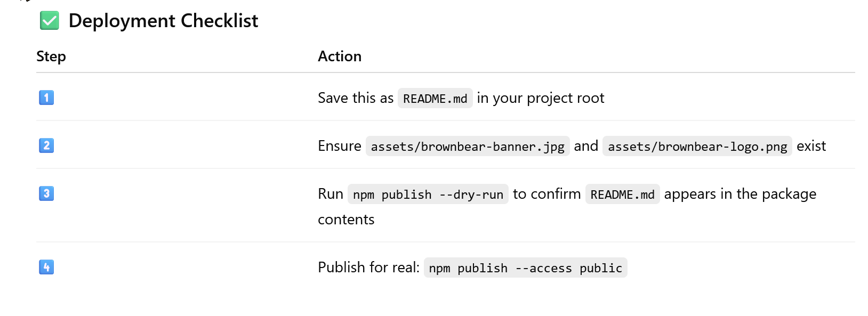Click the Step column header

pyautogui.click(x=51, y=56)
